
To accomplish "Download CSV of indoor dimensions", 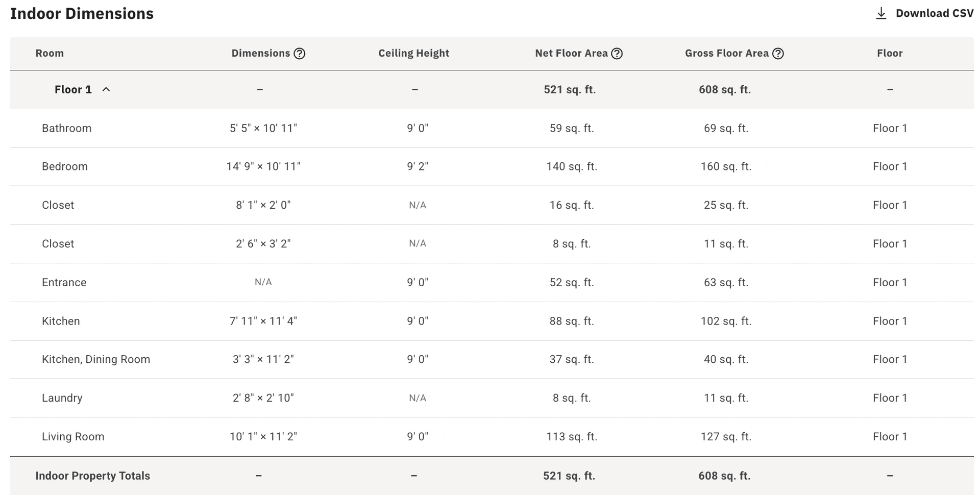I will coord(925,13).
